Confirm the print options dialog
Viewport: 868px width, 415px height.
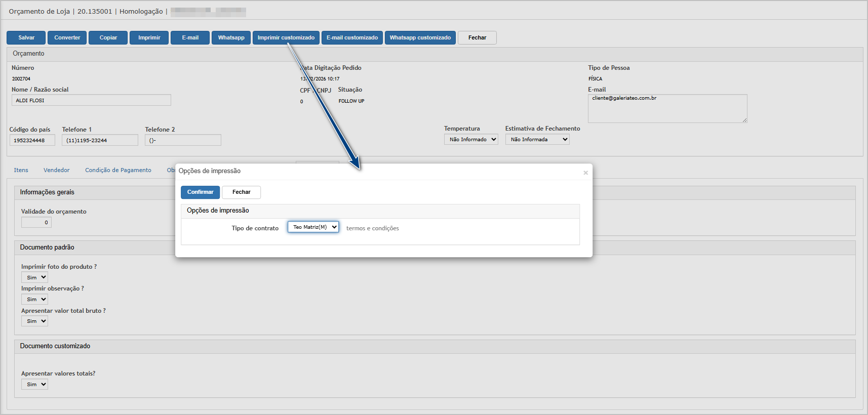(x=200, y=192)
